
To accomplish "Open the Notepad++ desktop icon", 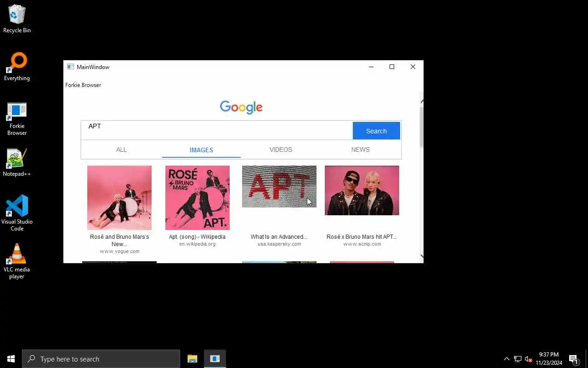I will (x=17, y=162).
